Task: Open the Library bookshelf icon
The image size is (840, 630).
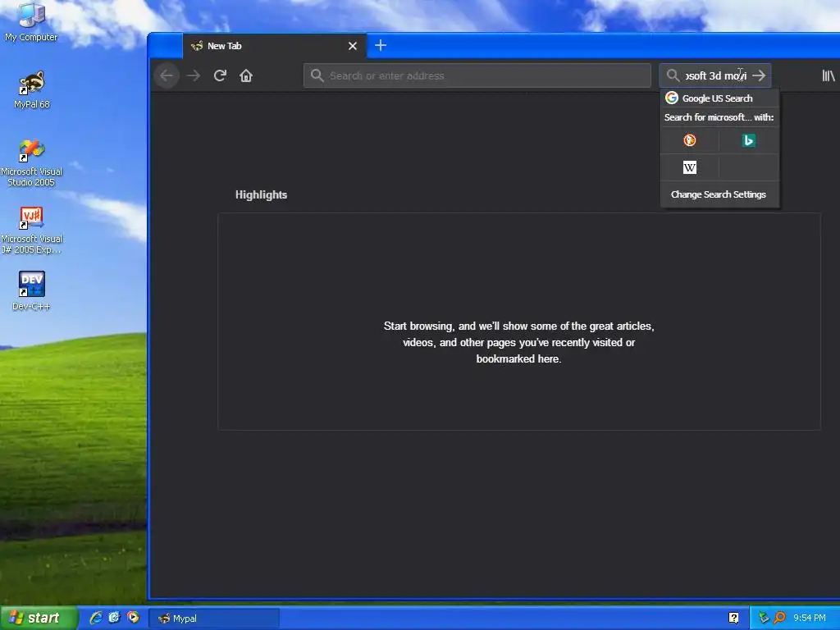Action: 829,75
